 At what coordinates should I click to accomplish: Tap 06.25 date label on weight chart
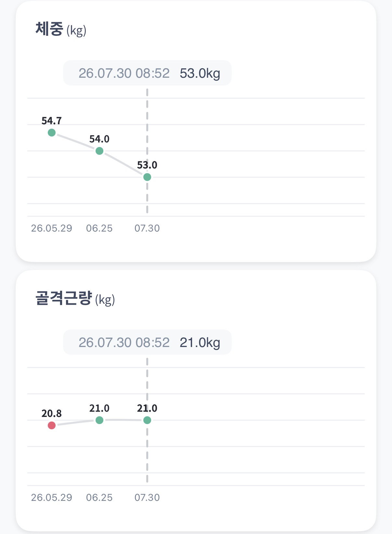click(99, 228)
